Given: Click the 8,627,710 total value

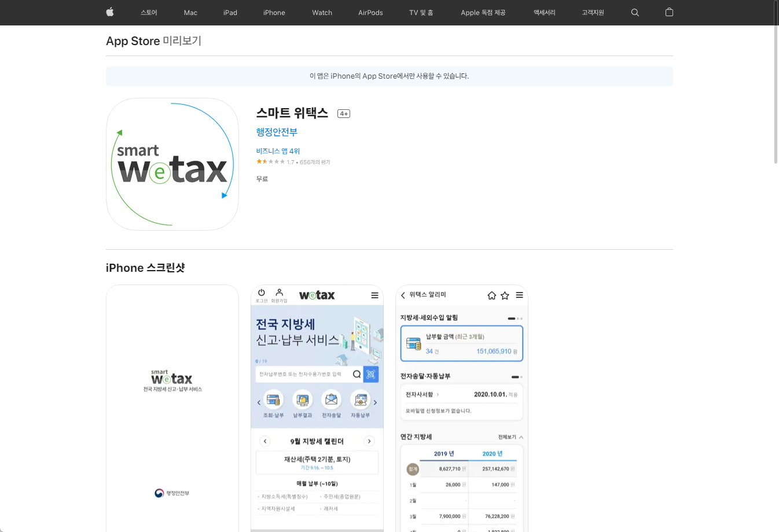Looking at the screenshot, I should (x=450, y=469).
